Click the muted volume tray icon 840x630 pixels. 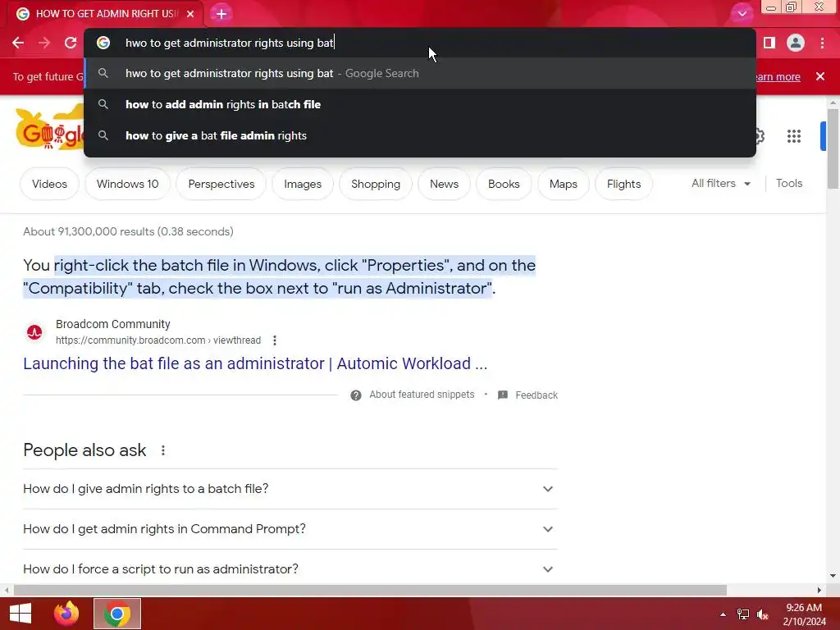[762, 614]
